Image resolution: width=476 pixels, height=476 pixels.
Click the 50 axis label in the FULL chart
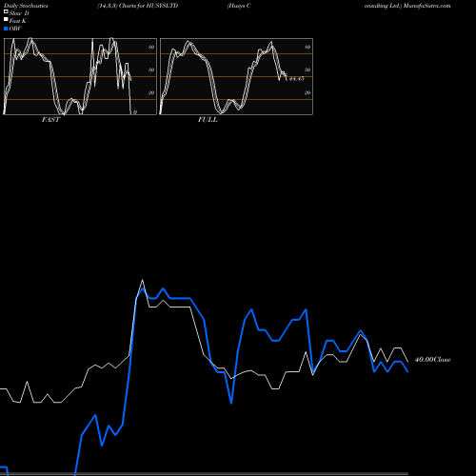(307, 69)
